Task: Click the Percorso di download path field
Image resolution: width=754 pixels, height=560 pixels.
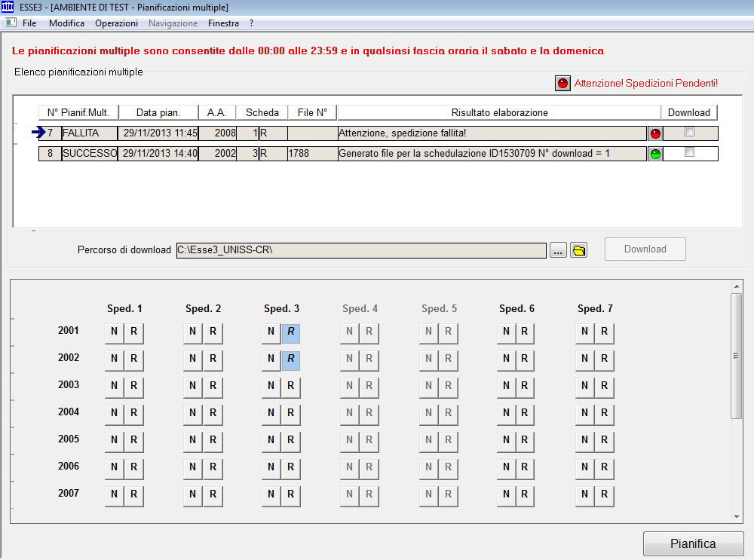Action: [x=361, y=250]
